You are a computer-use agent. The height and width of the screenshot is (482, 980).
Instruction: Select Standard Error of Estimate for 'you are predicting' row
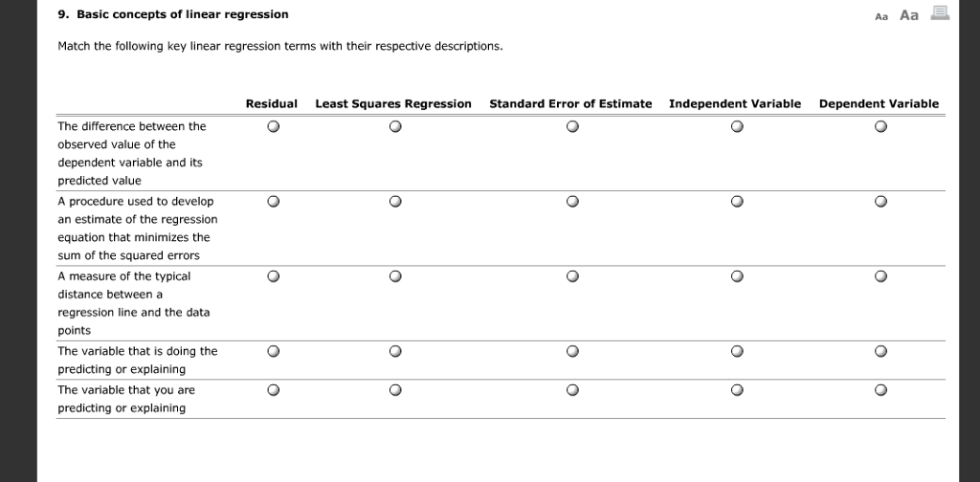572,390
